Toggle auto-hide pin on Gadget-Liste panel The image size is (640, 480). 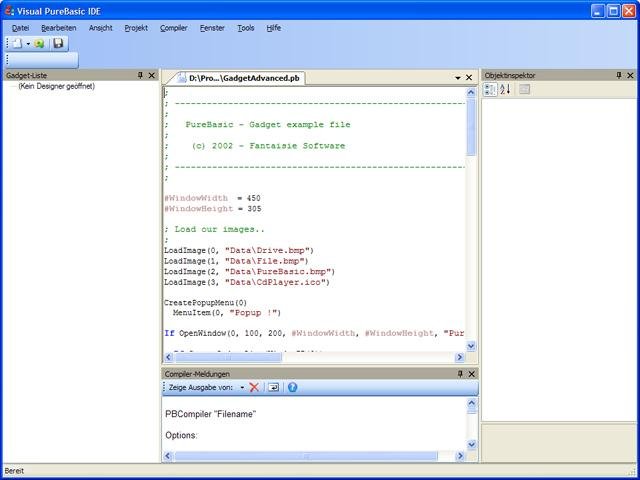(x=140, y=75)
